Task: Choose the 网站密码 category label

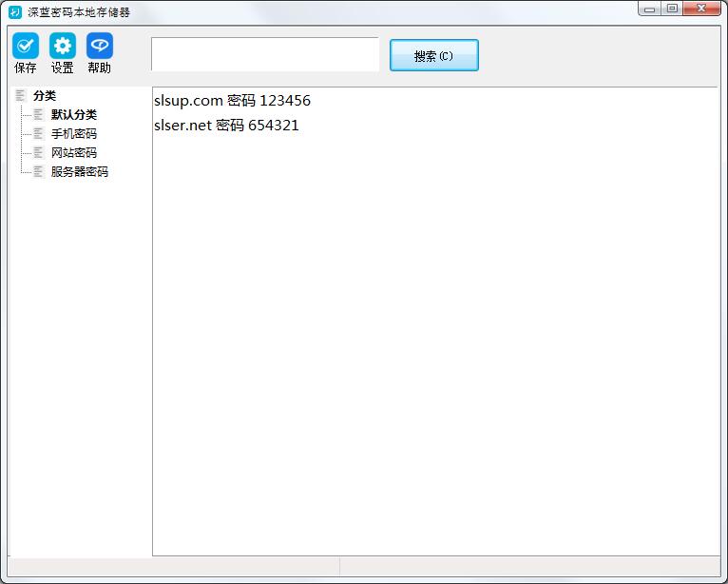Action: (74, 152)
